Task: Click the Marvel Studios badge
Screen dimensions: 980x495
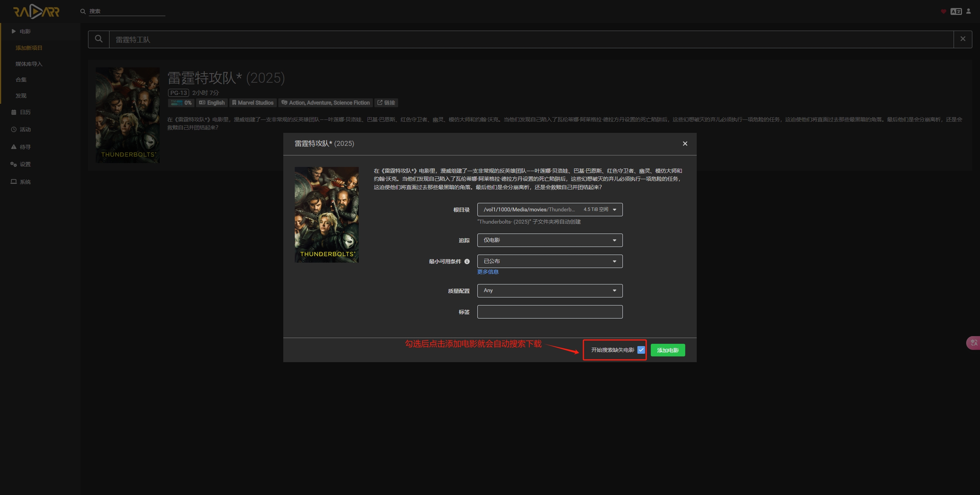Action: click(253, 103)
